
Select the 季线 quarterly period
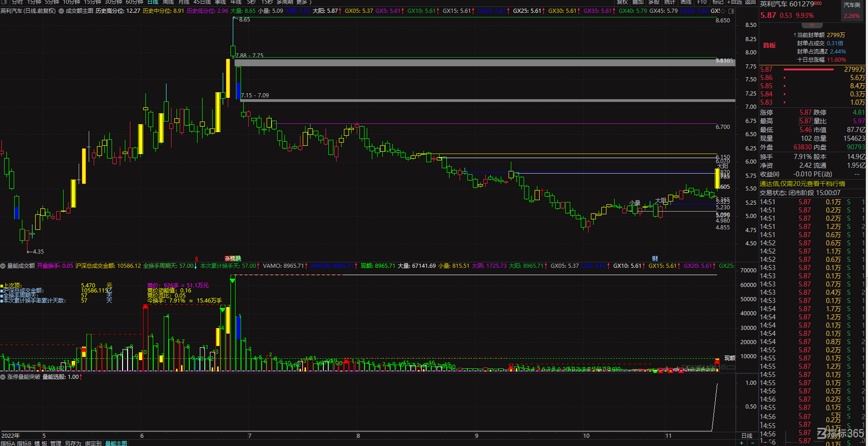tap(220, 2)
